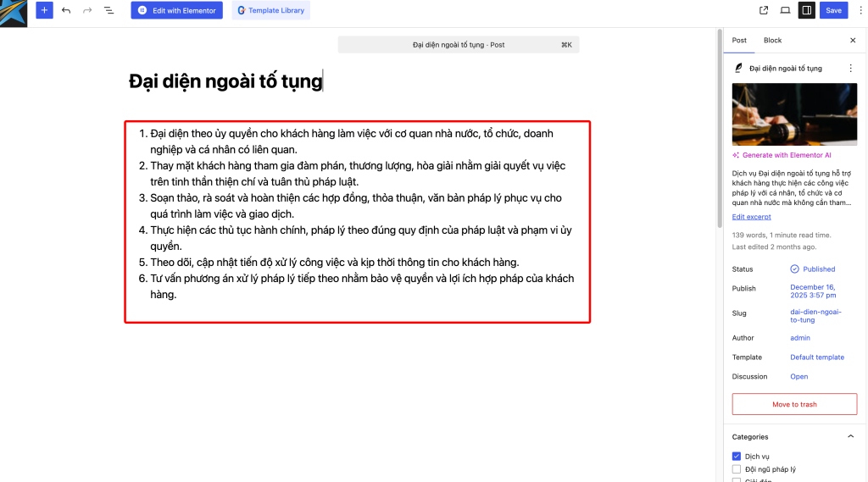Viewport: 868px width, 482px height.
Task: Open the Default template selector
Action: [x=817, y=357]
